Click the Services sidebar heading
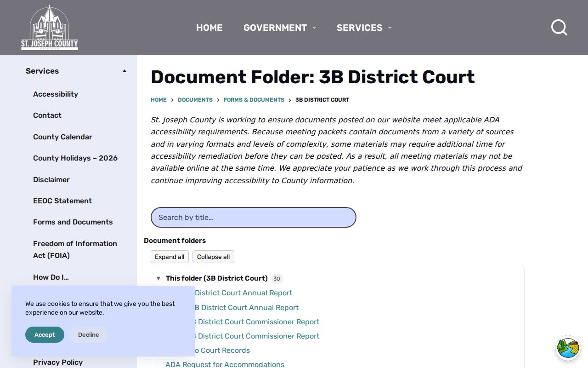Screen dimensions: 588x368 click(42, 71)
